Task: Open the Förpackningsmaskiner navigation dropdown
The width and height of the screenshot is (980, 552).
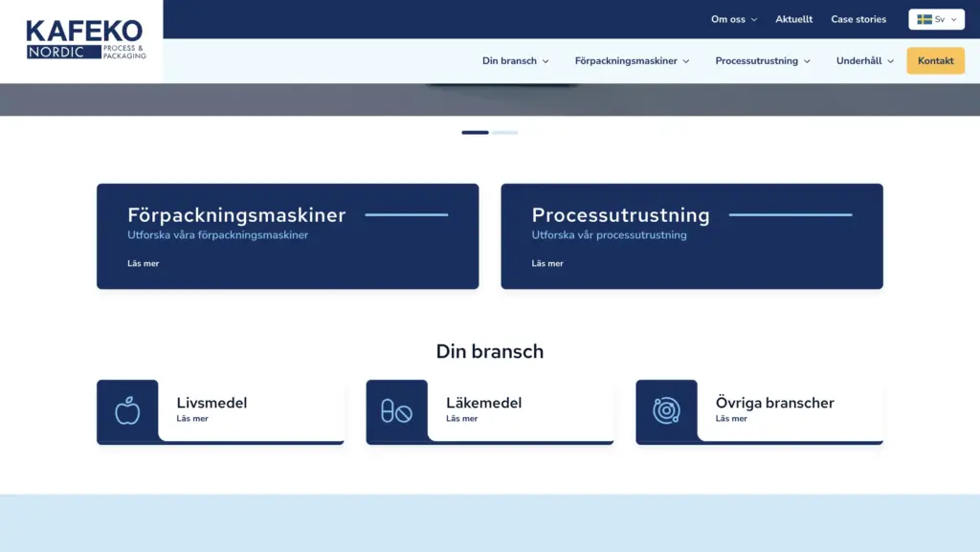Action: pyautogui.click(x=632, y=61)
